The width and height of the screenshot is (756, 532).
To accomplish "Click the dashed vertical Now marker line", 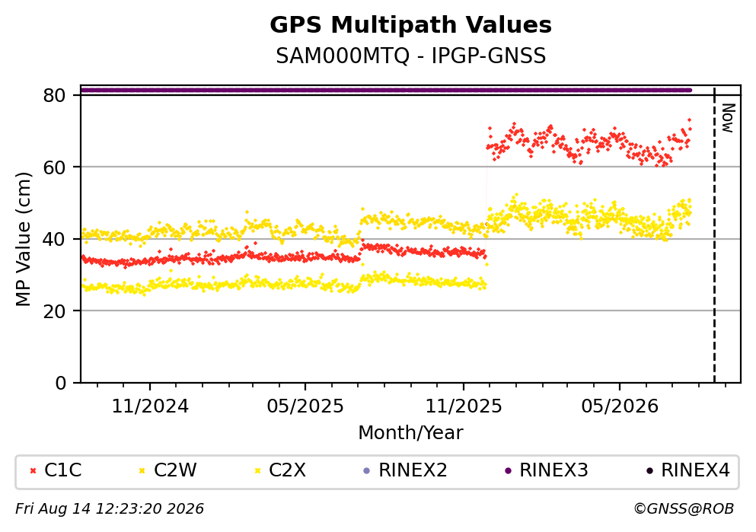I will (x=714, y=234).
